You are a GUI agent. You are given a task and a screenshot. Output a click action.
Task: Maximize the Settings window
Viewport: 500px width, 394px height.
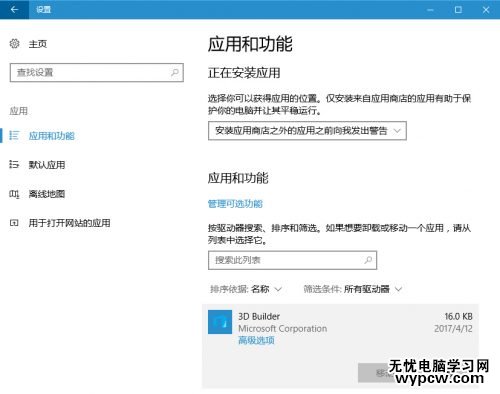(458, 10)
